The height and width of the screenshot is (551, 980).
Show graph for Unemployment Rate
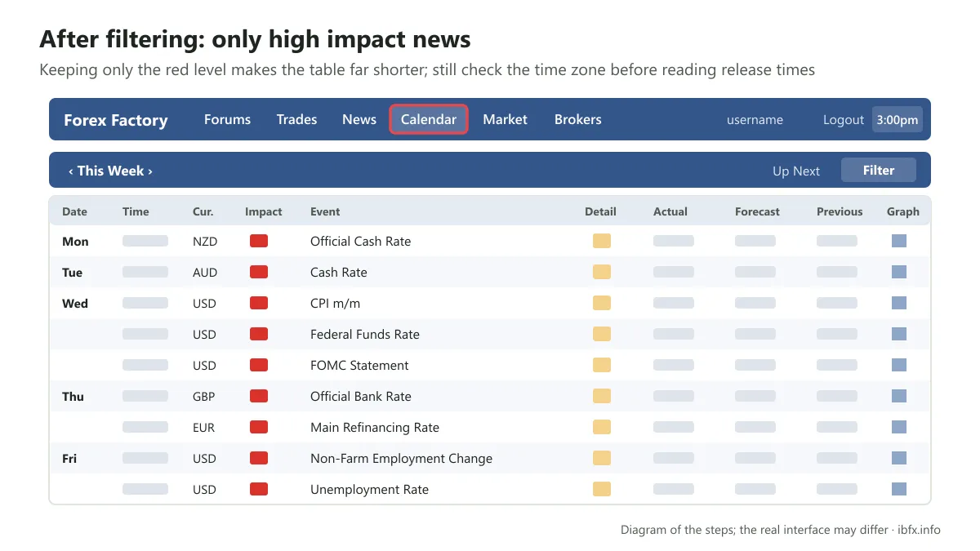tap(899, 489)
